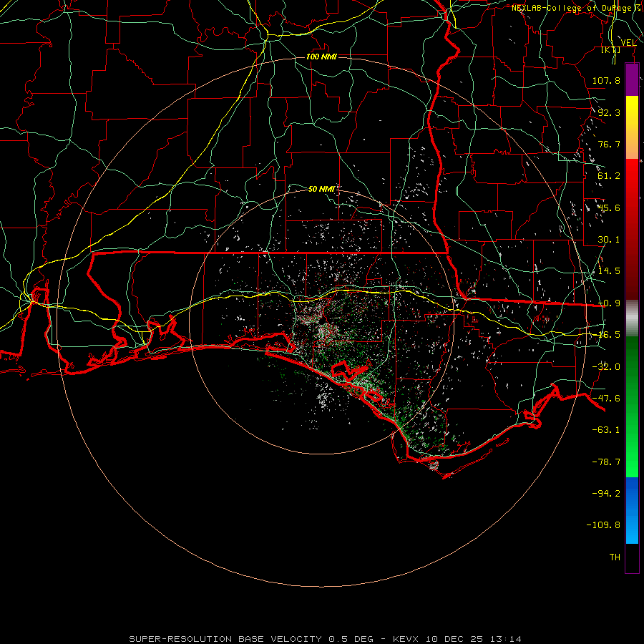Click the black TH box at the color bar bottom
Viewport: 644px width, 644px height.
[x=632, y=558]
